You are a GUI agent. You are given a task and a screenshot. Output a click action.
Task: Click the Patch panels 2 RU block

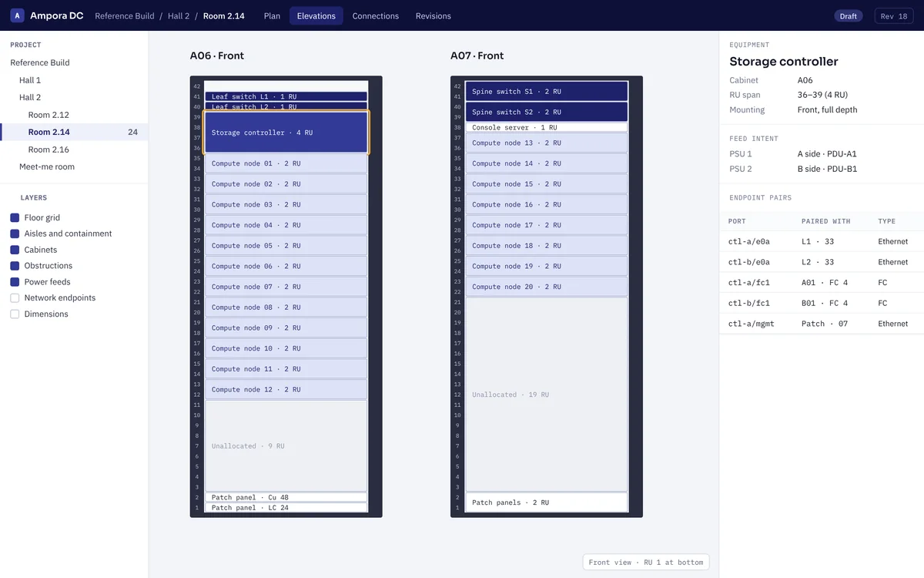pyautogui.click(x=547, y=502)
